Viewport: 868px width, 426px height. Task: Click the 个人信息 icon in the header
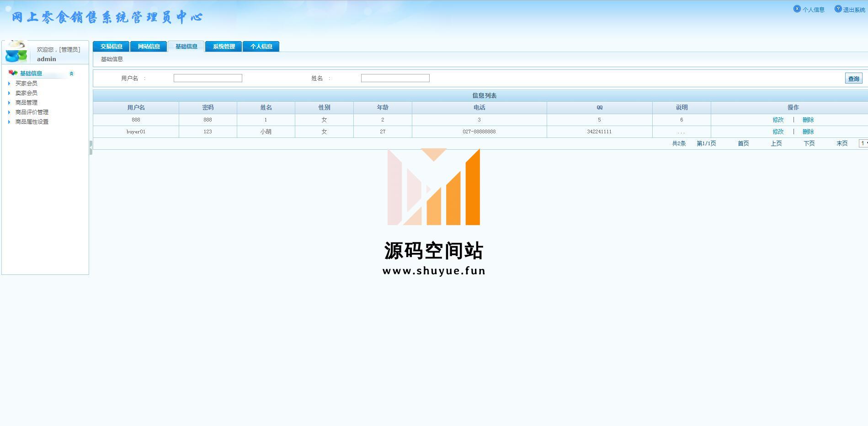(797, 9)
